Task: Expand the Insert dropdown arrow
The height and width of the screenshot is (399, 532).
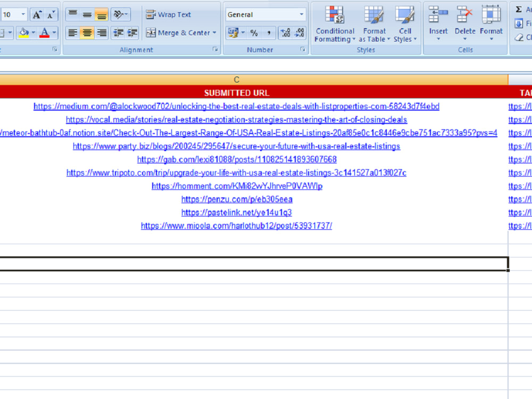Action: (x=438, y=39)
